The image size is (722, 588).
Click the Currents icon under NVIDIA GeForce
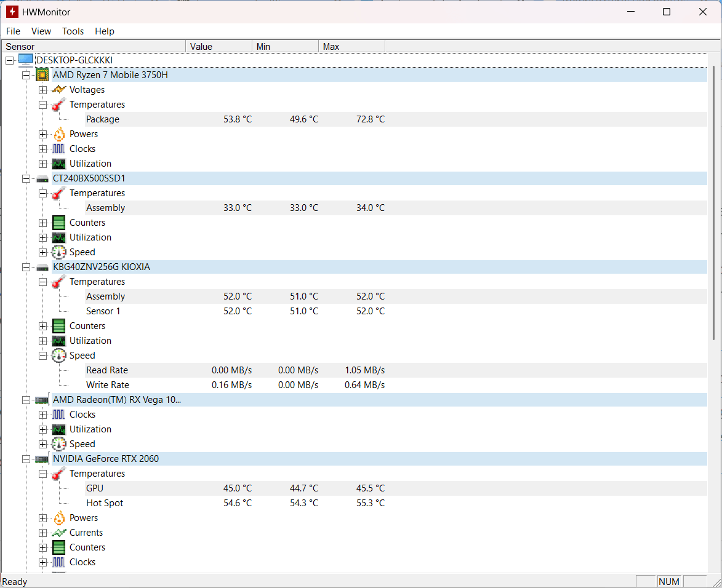point(59,532)
